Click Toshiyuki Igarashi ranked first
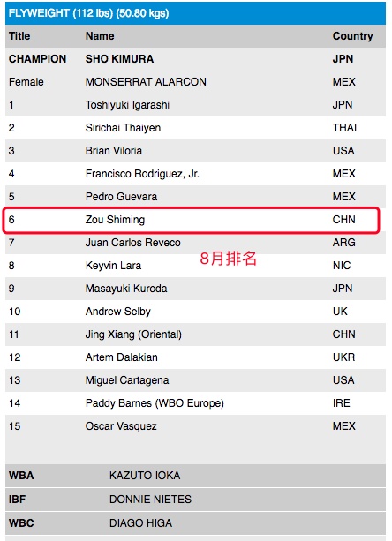Viewport: 392px width, 541px height. (x=127, y=105)
